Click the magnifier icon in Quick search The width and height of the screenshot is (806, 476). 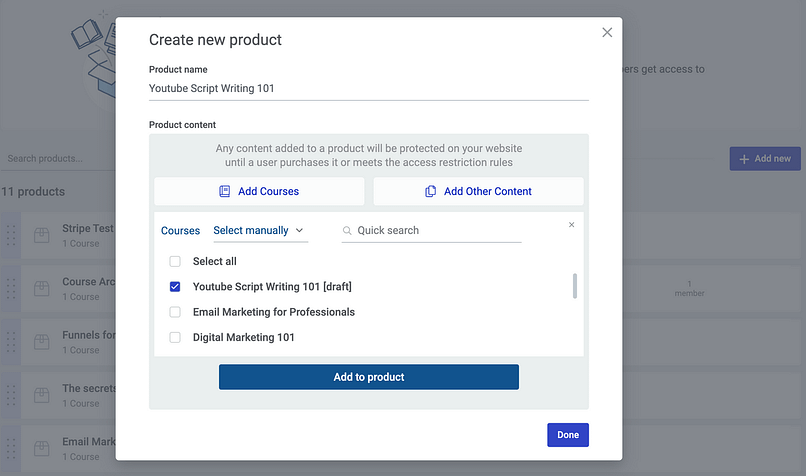tap(348, 231)
